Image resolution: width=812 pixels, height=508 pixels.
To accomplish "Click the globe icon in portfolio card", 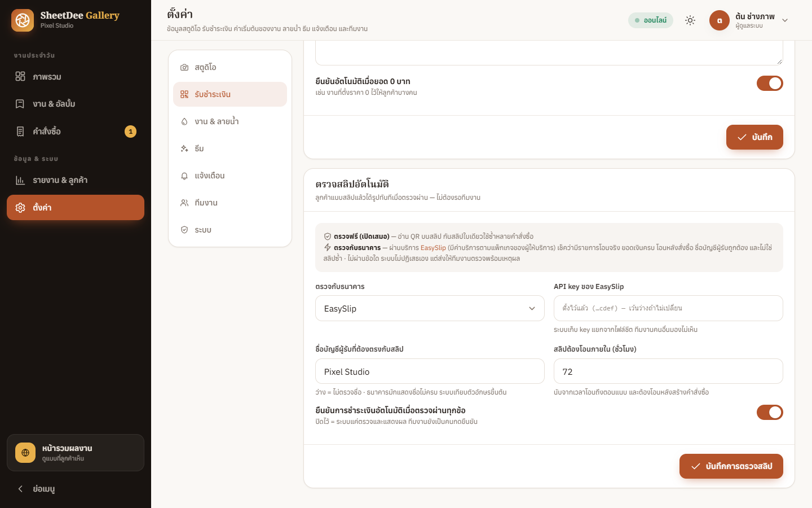I will (25, 453).
